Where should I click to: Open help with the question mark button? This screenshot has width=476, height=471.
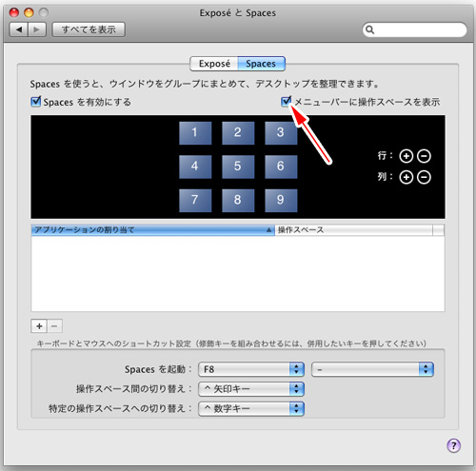[454, 445]
